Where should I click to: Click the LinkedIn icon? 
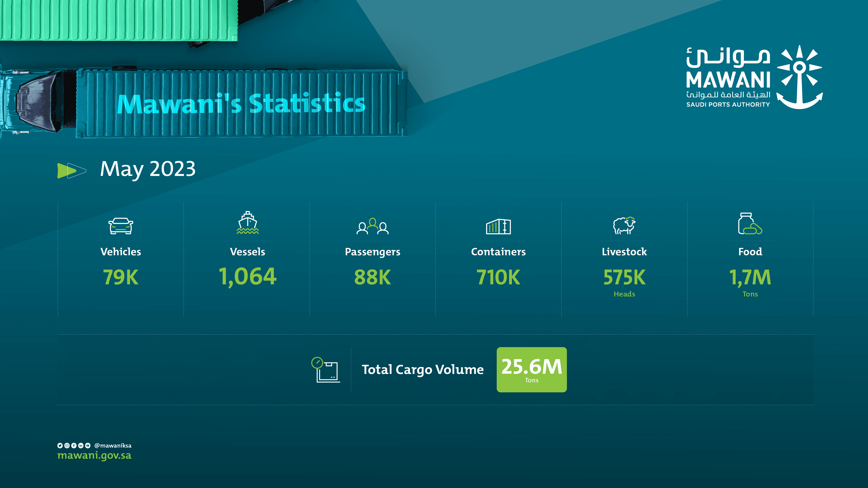coord(81,445)
